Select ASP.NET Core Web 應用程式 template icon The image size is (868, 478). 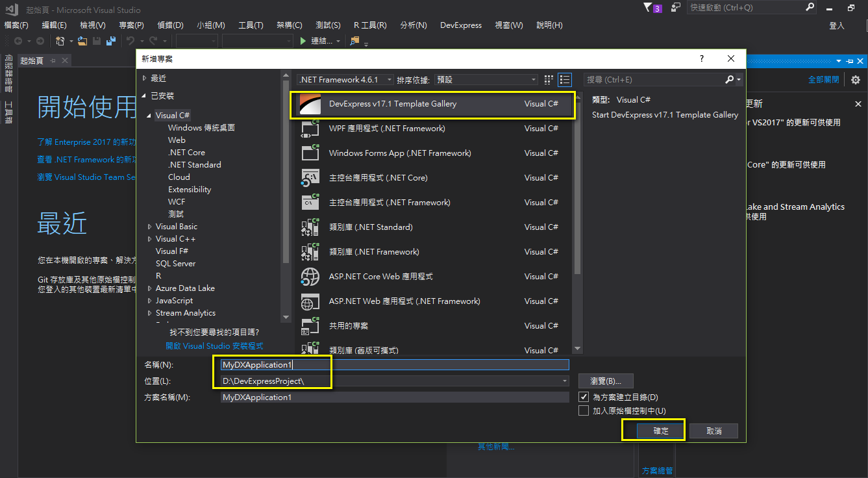point(310,277)
